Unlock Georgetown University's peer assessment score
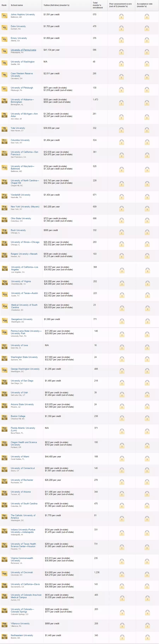Viewport: 159px width, 644px height. pyautogui.click(x=122, y=321)
